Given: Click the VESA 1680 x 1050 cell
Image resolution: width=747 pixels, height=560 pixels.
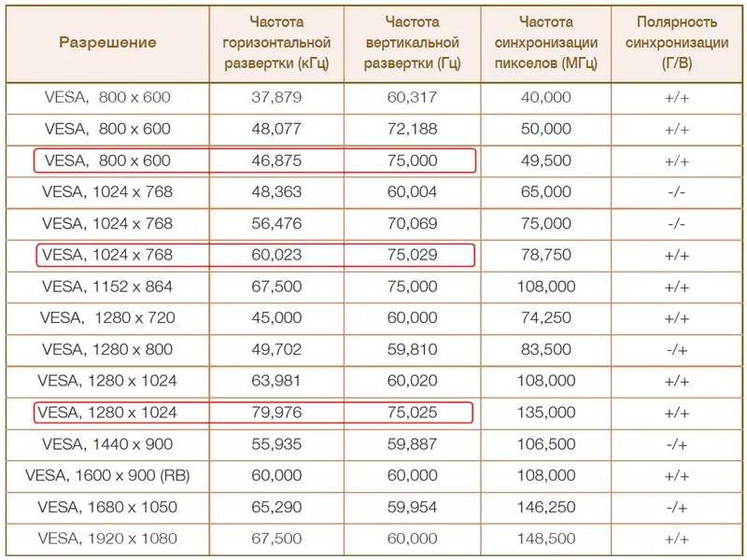Looking at the screenshot, I should [107, 507].
